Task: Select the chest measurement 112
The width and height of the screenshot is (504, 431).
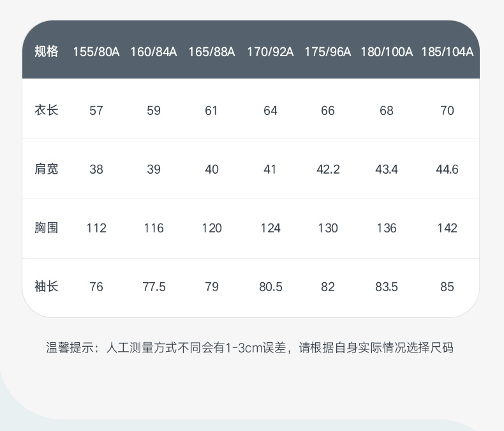Action: pos(96,228)
